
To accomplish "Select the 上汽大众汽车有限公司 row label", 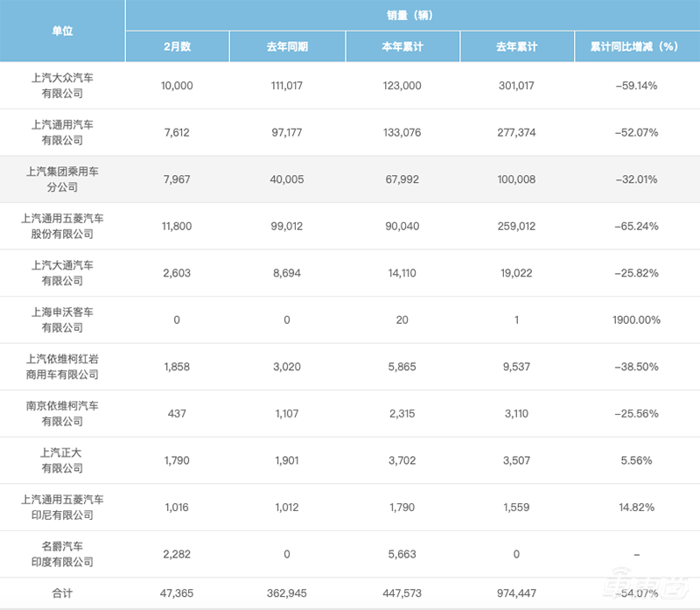I will pyautogui.click(x=65, y=86).
